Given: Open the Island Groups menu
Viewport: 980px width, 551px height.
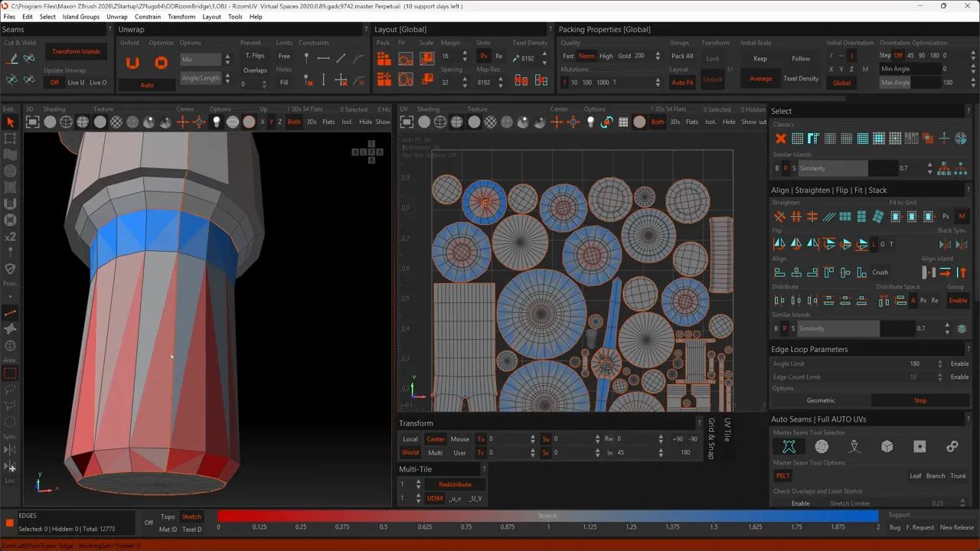Looking at the screenshot, I should pyautogui.click(x=80, y=17).
